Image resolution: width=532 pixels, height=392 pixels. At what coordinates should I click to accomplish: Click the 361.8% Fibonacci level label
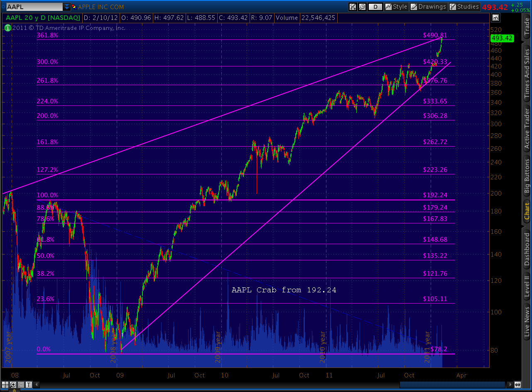(x=47, y=35)
